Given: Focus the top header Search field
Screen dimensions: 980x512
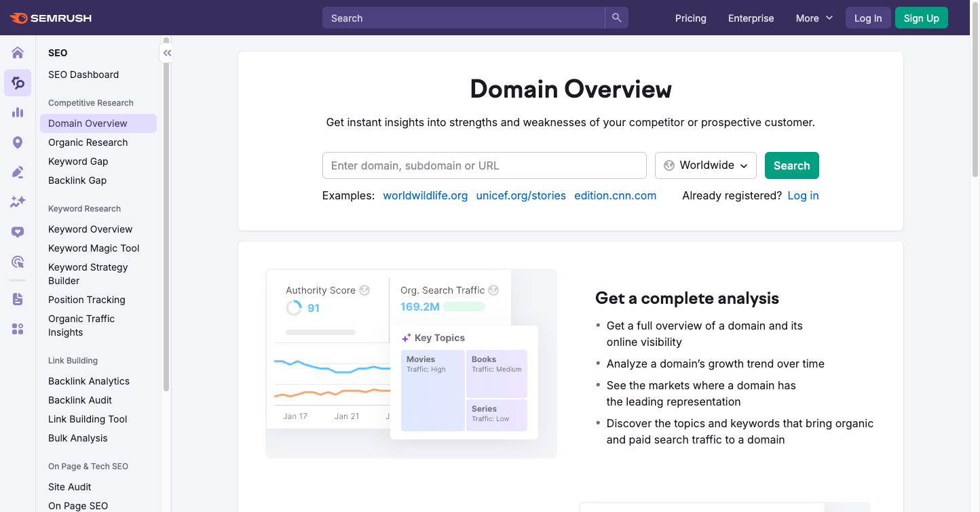Looking at the screenshot, I should pyautogui.click(x=464, y=18).
